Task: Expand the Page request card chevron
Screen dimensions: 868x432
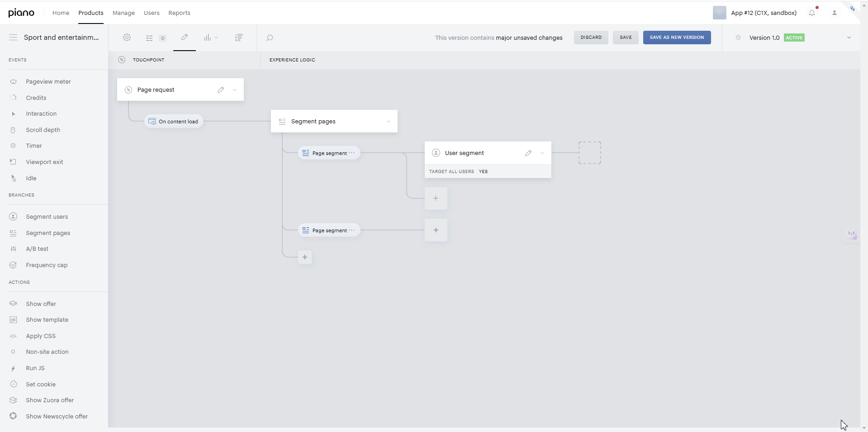Action: (235, 90)
